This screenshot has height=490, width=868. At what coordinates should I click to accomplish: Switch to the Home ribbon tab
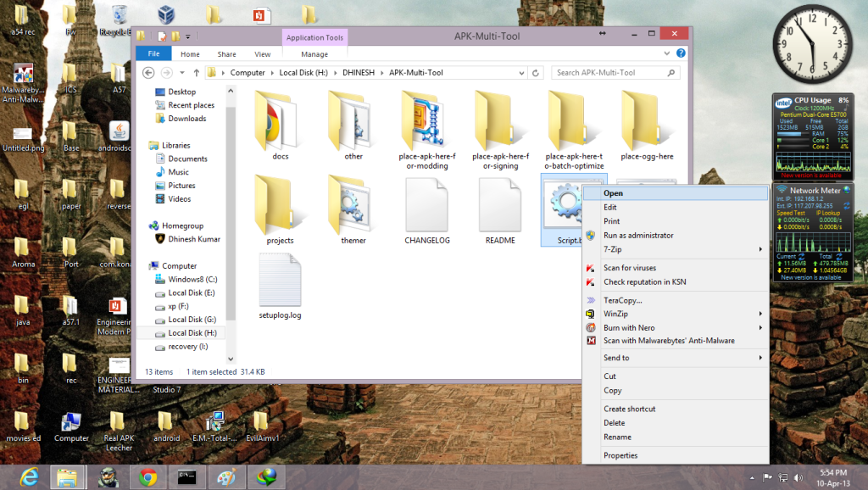[190, 54]
